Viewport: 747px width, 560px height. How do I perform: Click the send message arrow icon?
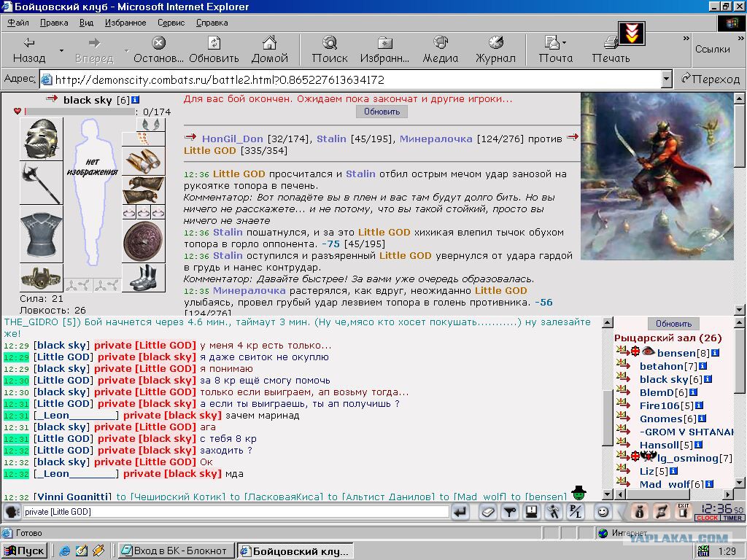460,512
